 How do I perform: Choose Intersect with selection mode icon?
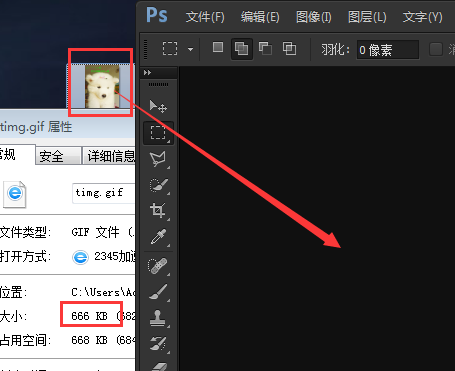click(x=289, y=48)
